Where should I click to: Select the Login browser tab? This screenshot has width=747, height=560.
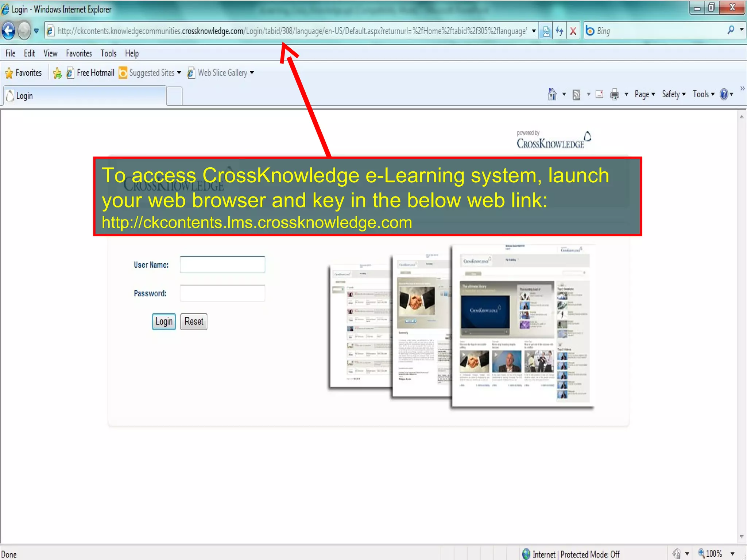tap(85, 96)
